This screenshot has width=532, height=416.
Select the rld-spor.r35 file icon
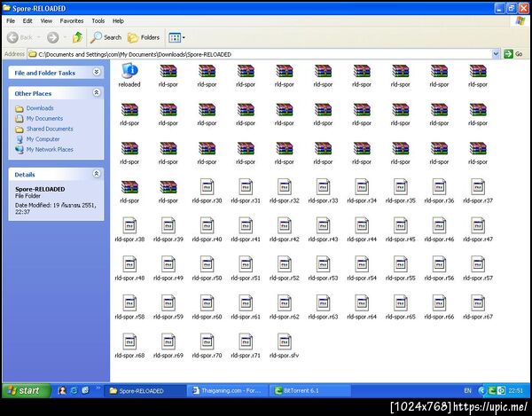coord(401,187)
